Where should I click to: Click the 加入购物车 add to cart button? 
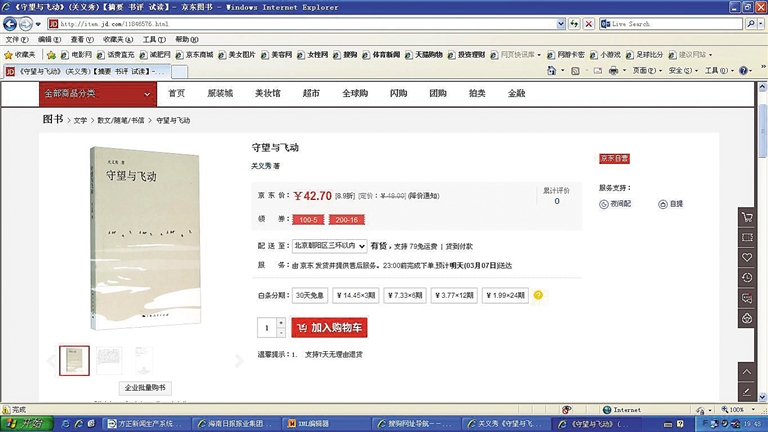329,328
